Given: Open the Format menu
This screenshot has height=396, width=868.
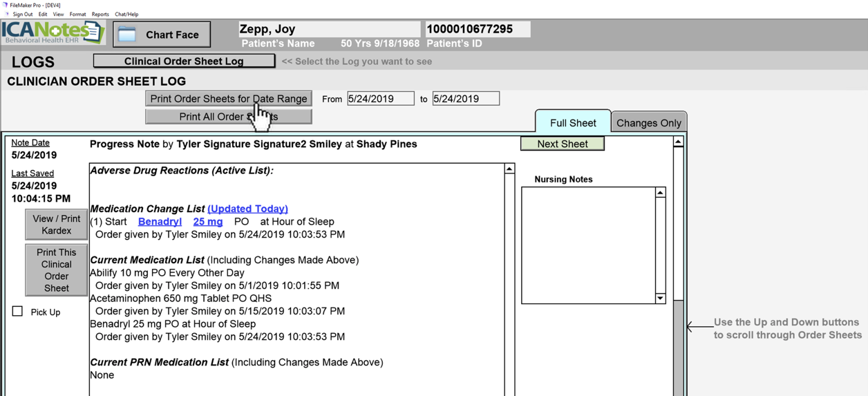Looking at the screenshot, I should pos(77,14).
